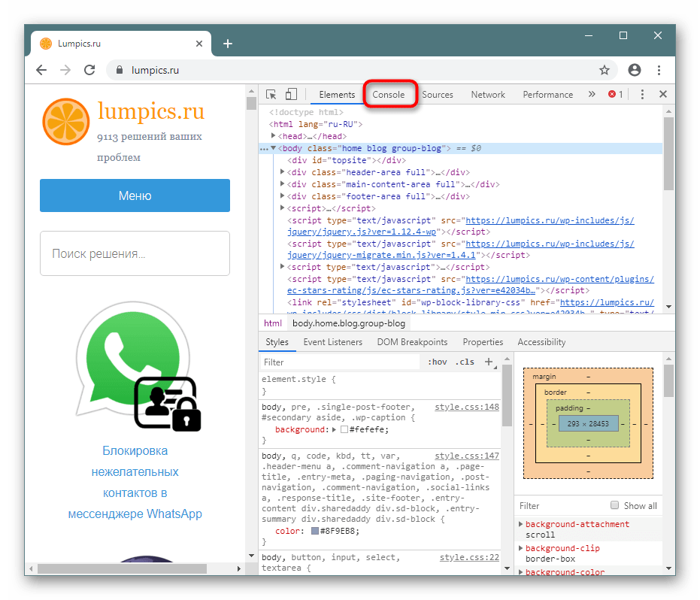Viewport: 700px width, 600px height.
Task: Click the #8F9EB8 color swatch
Action: [315, 531]
